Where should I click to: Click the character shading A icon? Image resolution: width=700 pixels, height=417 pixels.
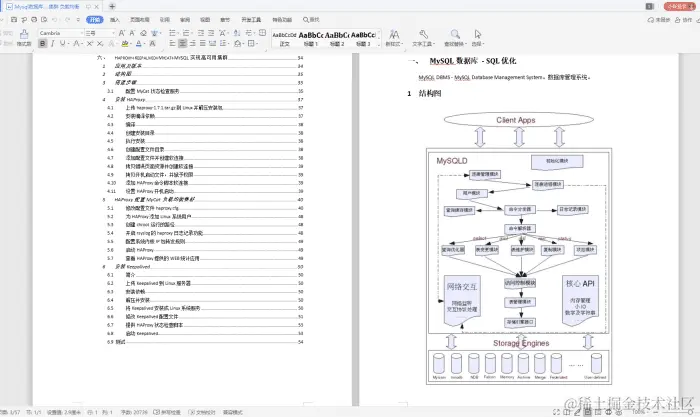tap(152, 43)
